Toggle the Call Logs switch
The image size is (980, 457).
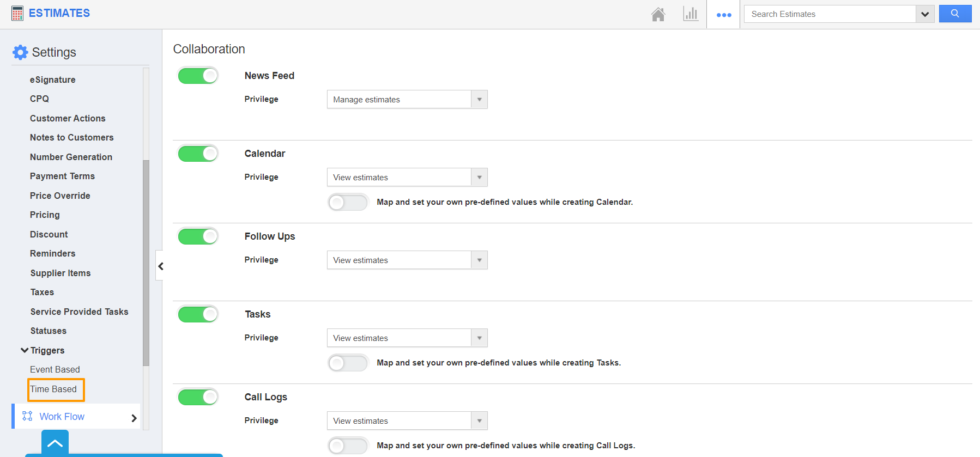(x=198, y=397)
